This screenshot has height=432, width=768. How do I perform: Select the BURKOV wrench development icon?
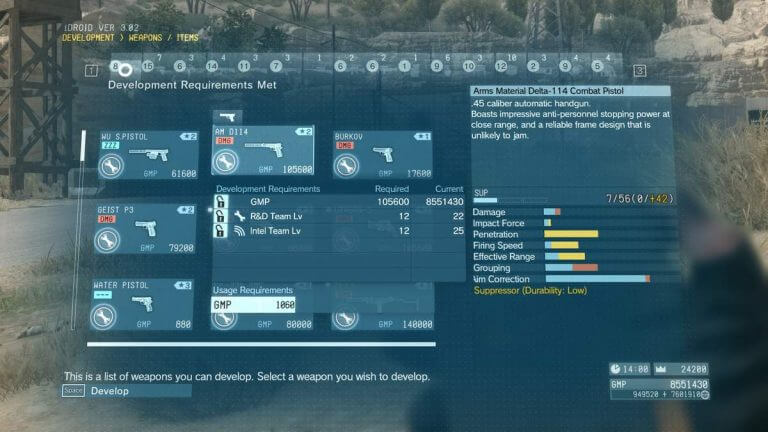346,166
